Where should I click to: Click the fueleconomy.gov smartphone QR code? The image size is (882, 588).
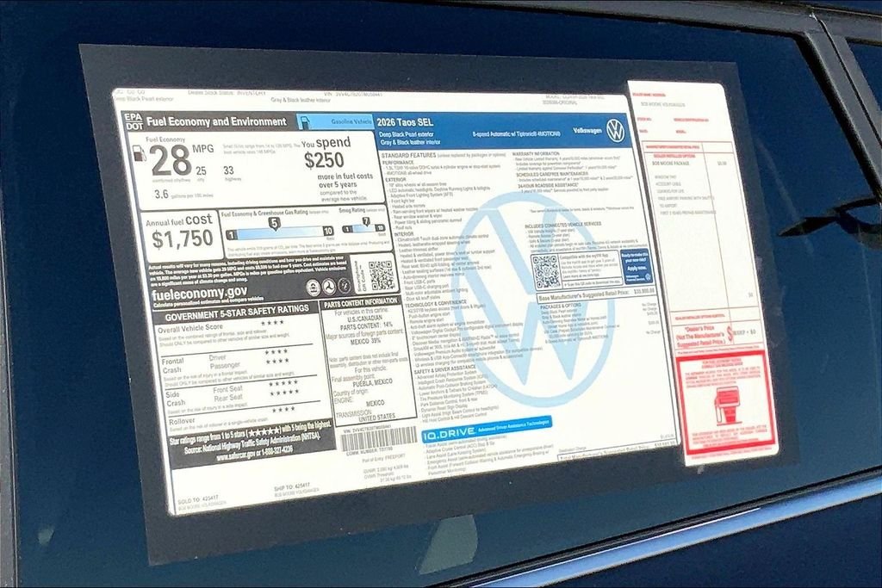[382, 275]
